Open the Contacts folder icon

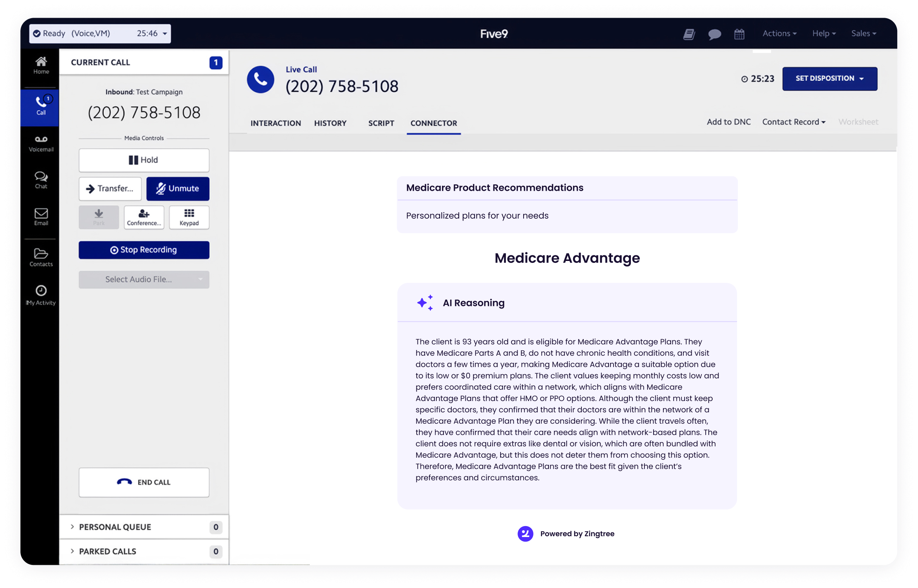click(x=41, y=257)
